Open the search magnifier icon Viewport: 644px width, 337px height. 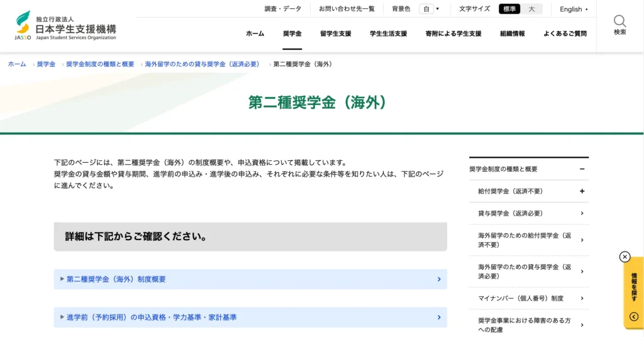coord(619,25)
